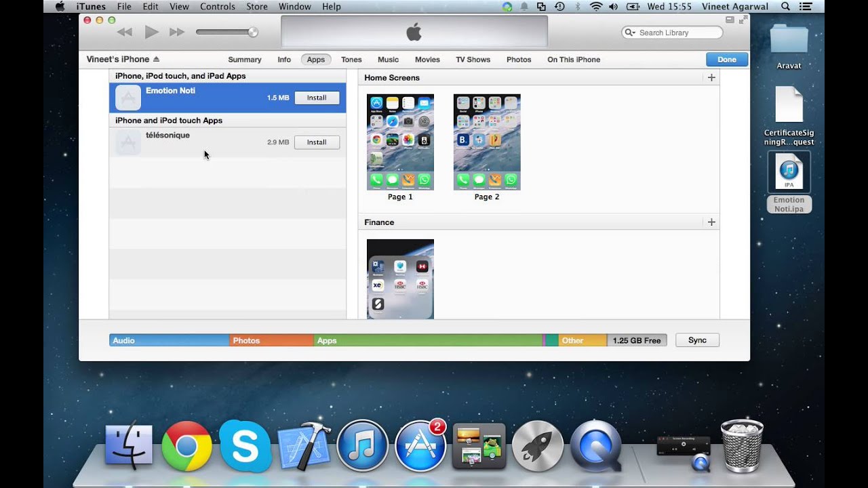Click in the Search Library field
Viewport: 868px width, 488px height.
coord(672,33)
